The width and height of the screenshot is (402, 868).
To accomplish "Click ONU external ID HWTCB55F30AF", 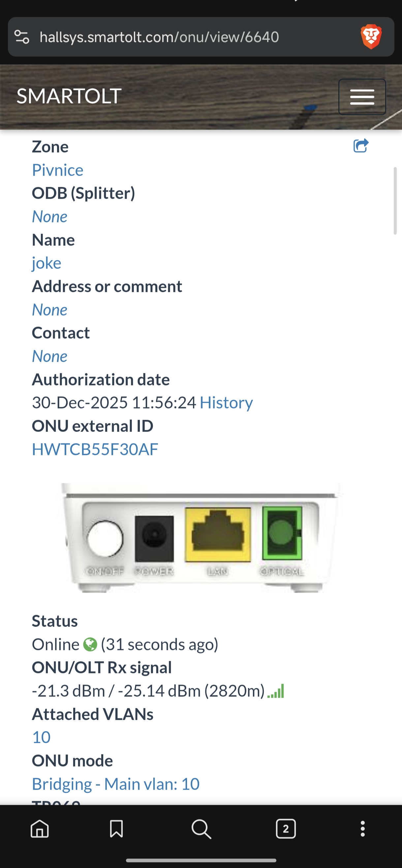I will pos(95,449).
